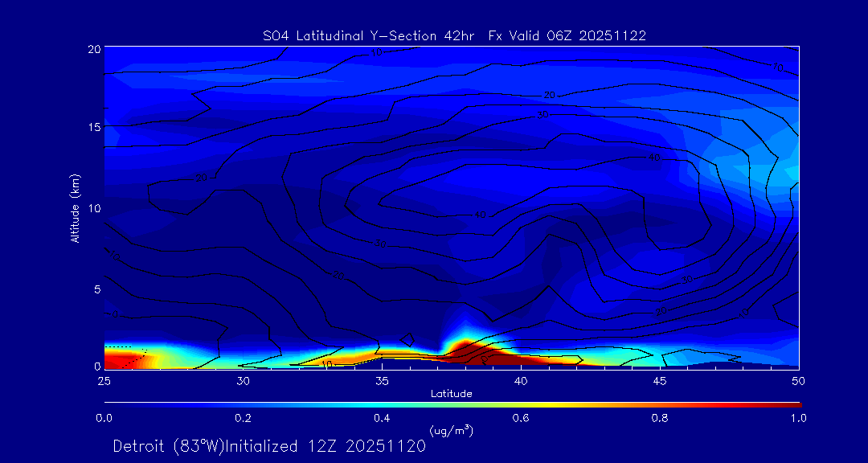Click the plot title "SO4 Latitudinal Y-Section 42hr"
868x463 pixels.
point(369,36)
